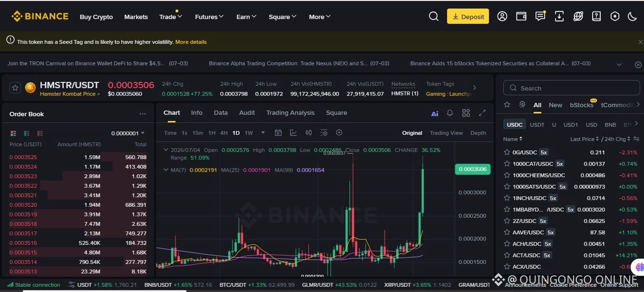Switch to Trading Analysis tab
The image size is (644, 292).
point(290,113)
